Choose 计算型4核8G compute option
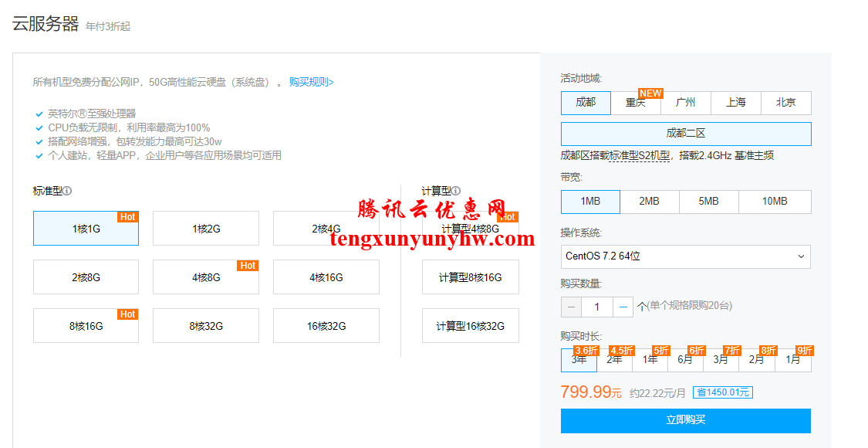This screenshot has width=868, height=448. click(x=471, y=229)
